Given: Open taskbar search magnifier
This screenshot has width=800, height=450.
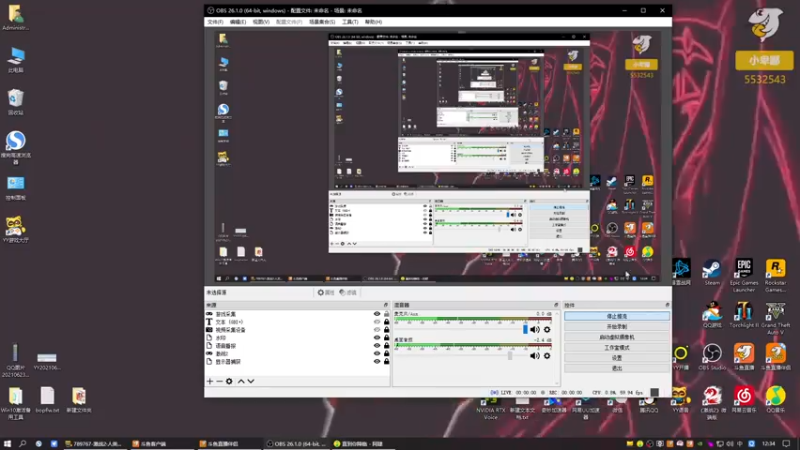Looking at the screenshot, I should [x=22, y=444].
